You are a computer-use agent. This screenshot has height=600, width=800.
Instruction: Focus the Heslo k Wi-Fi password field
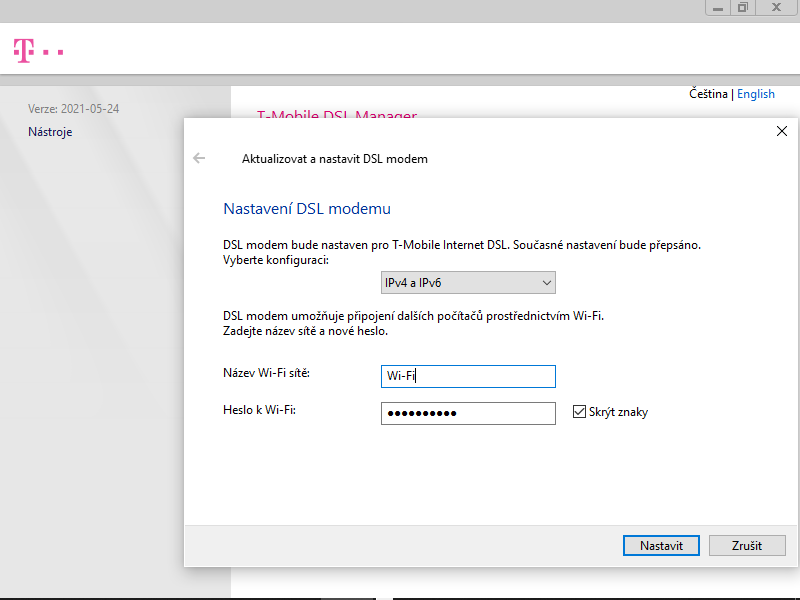click(468, 413)
